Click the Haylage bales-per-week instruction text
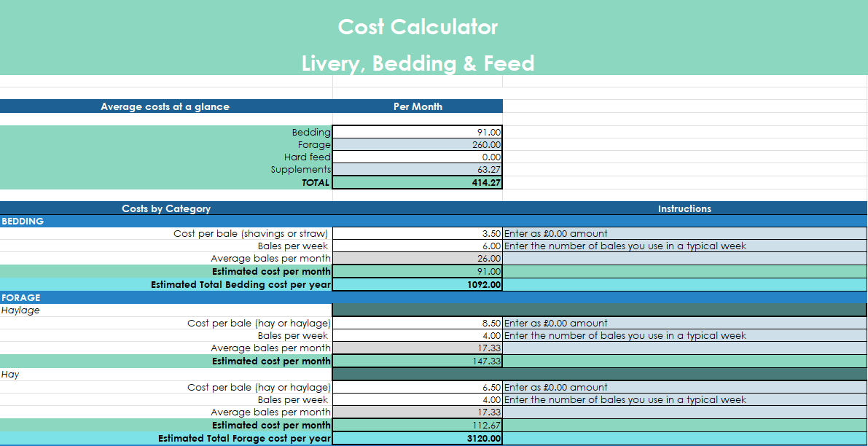 (625, 335)
